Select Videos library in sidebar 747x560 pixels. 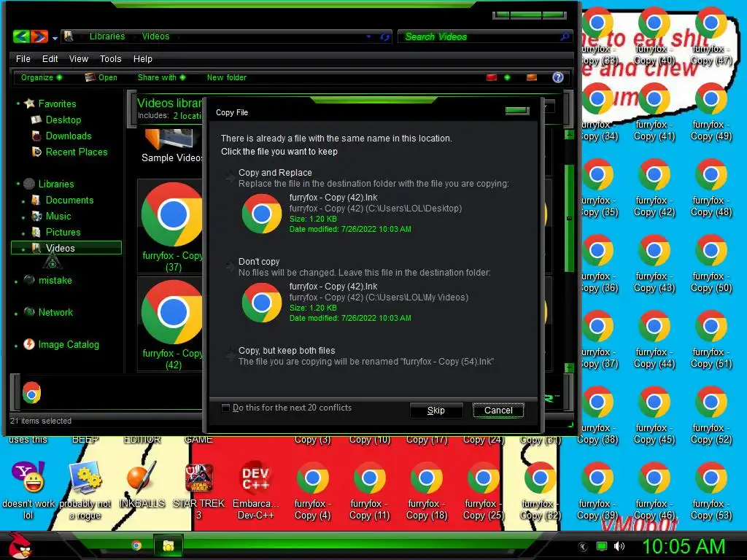(66, 248)
